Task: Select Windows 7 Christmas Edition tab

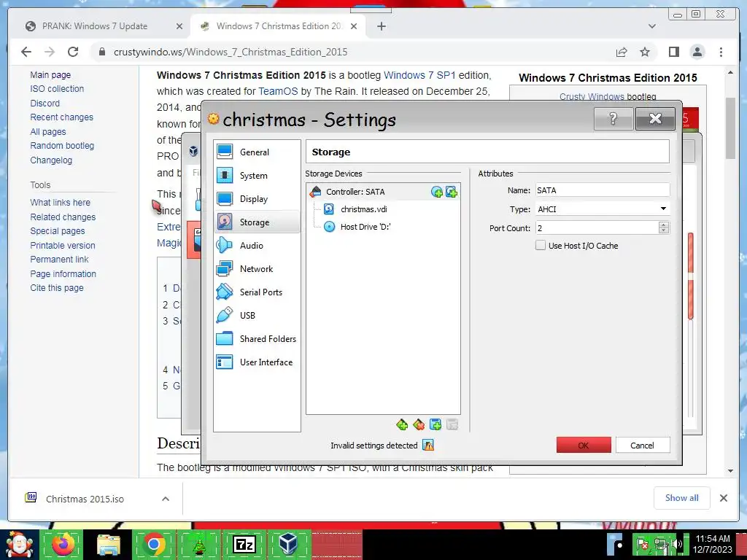Action: point(278,26)
